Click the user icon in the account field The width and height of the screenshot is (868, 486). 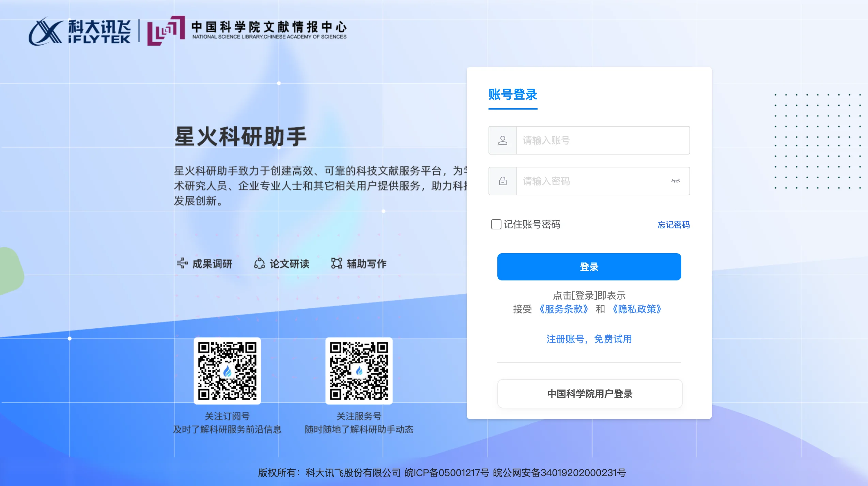tap(502, 140)
